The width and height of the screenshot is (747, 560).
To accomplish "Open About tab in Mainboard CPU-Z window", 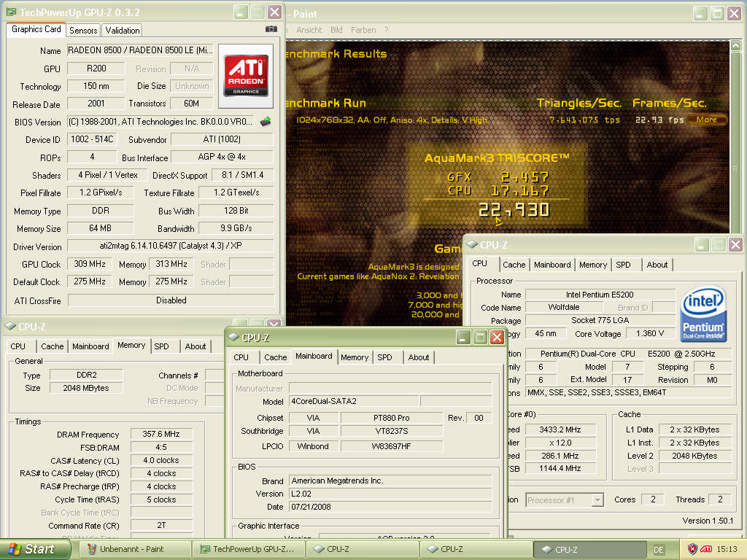I will 419,357.
